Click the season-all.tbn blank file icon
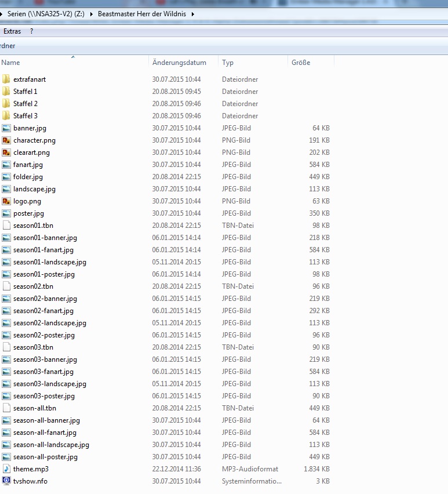The height and width of the screenshot is (494, 448). pos(6,408)
